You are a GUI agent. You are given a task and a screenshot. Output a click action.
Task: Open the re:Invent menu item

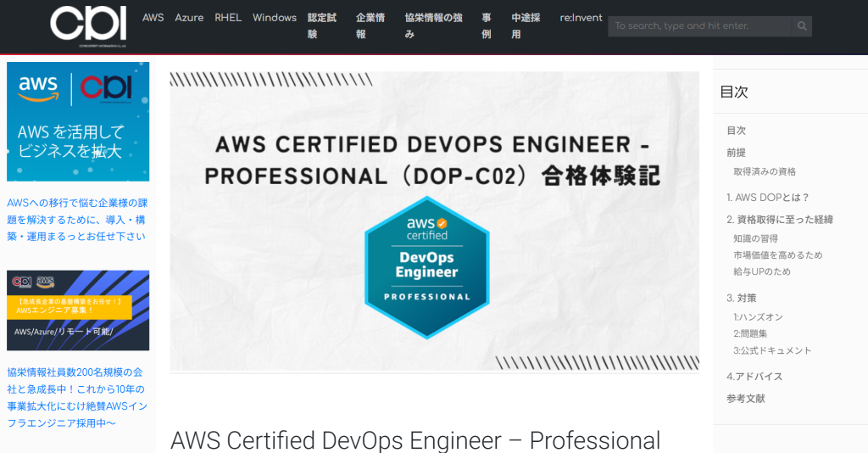point(581,18)
